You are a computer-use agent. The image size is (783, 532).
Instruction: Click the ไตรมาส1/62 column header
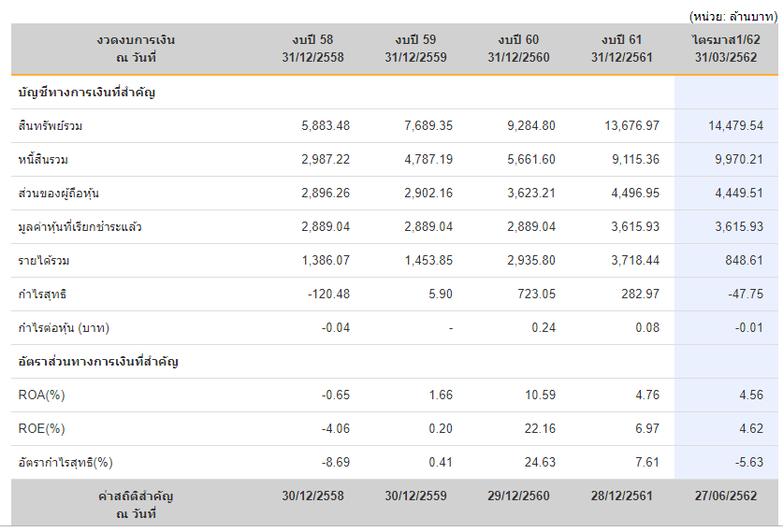click(x=726, y=49)
